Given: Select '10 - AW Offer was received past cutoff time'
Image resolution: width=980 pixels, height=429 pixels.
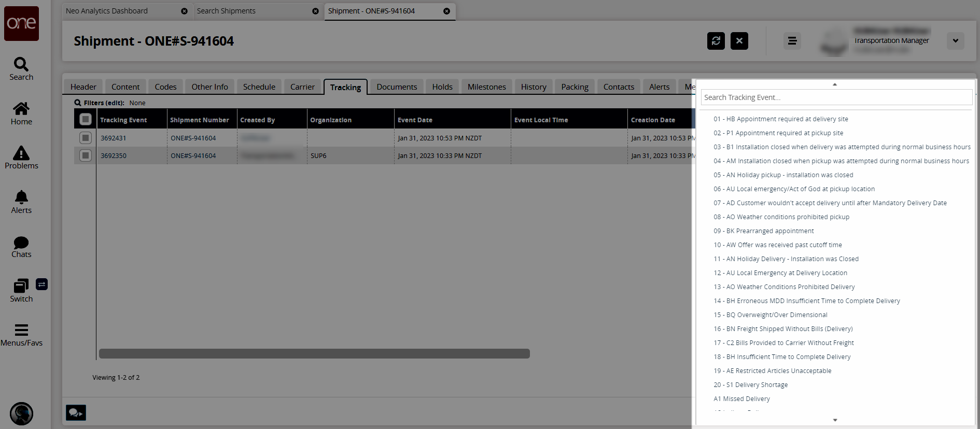Looking at the screenshot, I should point(778,245).
